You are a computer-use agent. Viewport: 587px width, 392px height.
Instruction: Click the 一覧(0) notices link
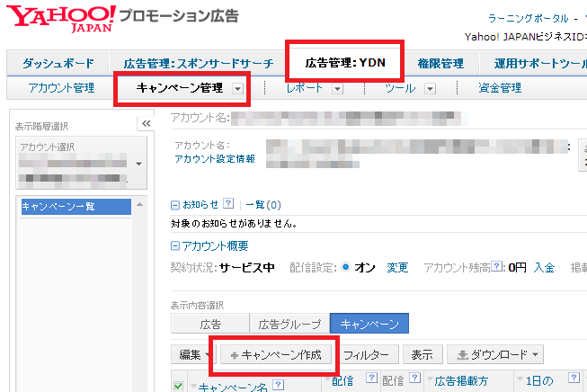[x=263, y=205]
